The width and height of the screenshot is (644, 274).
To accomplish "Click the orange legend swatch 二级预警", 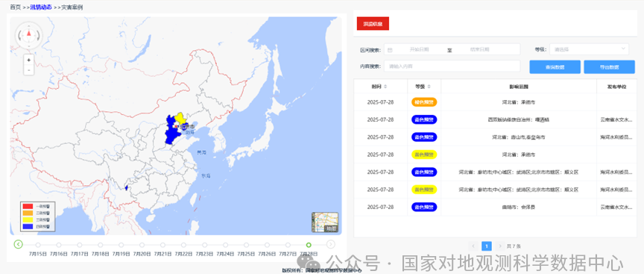I will point(28,213).
